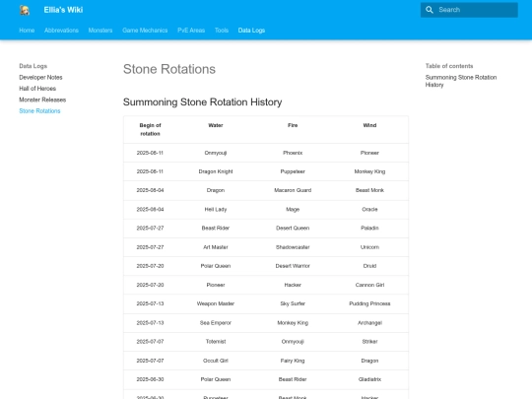The width and height of the screenshot is (532, 399).
Task: Select Stone Rotations sidebar link
Action: tap(39, 111)
